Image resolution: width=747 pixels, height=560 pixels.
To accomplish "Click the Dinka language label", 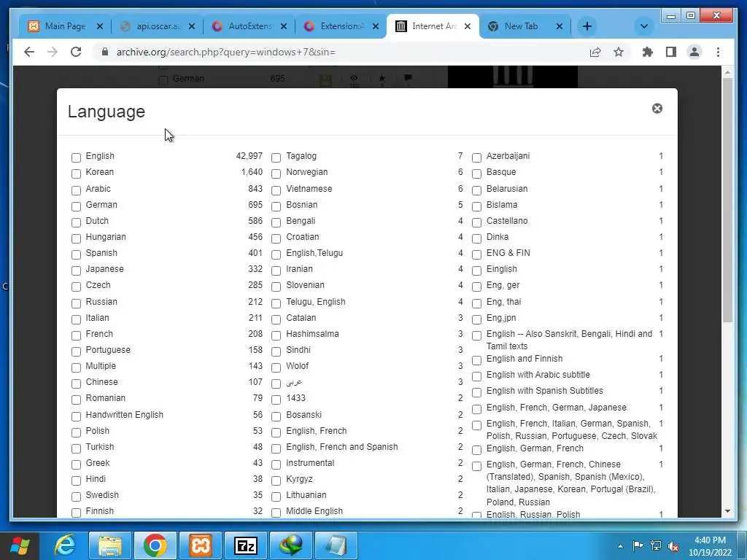I will point(498,237).
